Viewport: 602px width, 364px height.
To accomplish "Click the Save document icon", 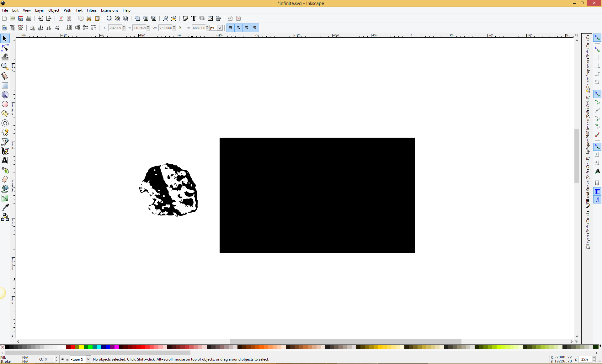I will point(21,18).
